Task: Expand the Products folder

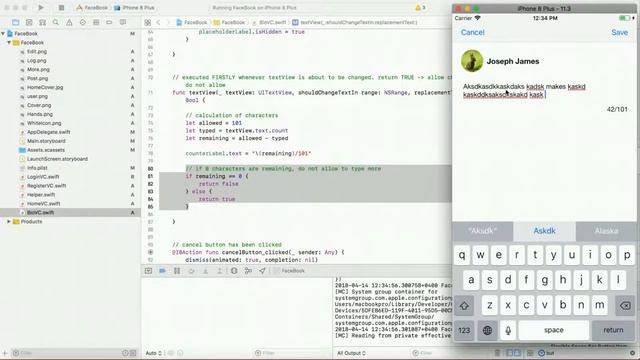Action: (x=9, y=222)
